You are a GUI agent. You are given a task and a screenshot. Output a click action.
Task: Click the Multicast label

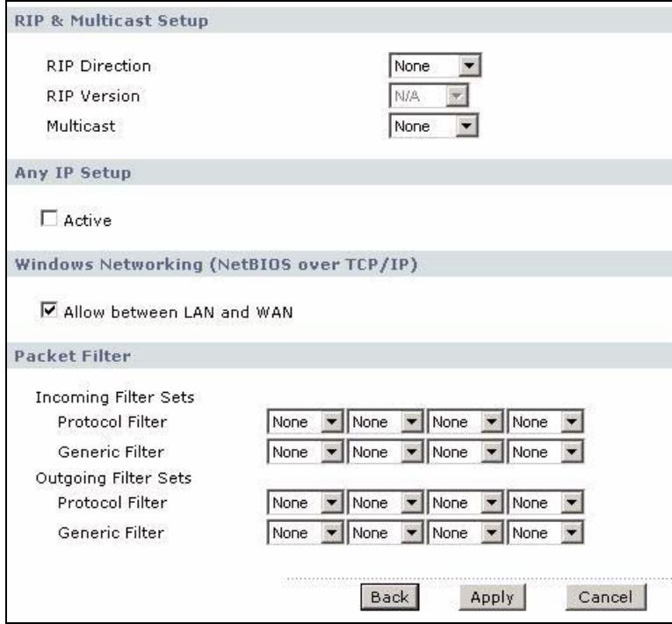click(81, 126)
